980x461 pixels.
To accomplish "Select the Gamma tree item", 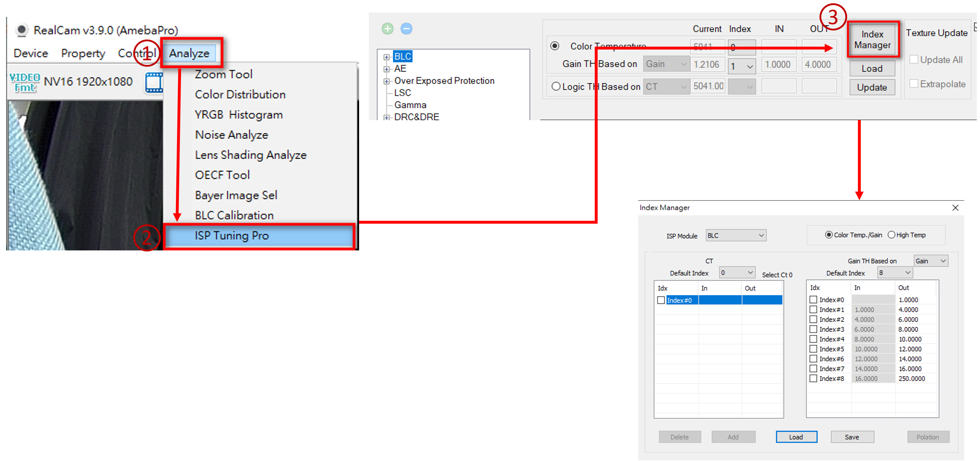I will pyautogui.click(x=410, y=105).
